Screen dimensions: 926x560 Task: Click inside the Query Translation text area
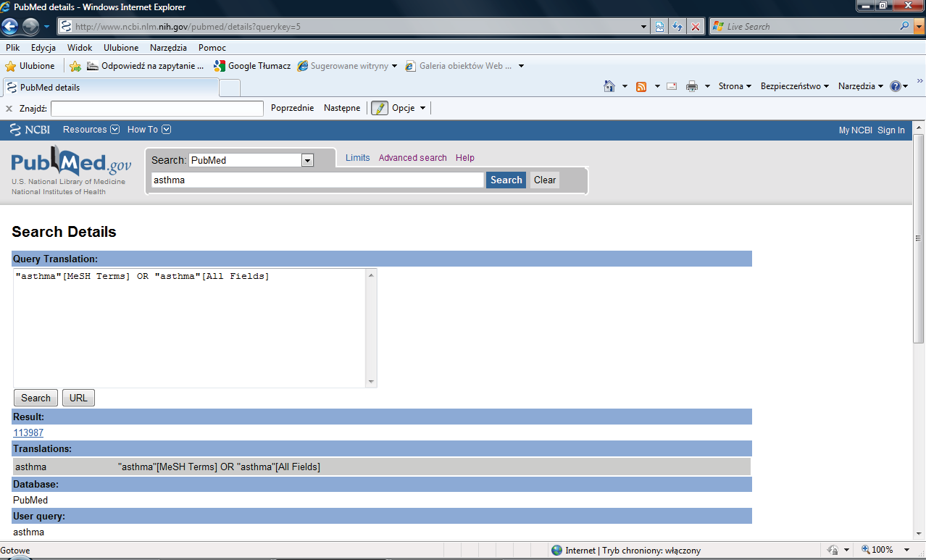pos(190,328)
